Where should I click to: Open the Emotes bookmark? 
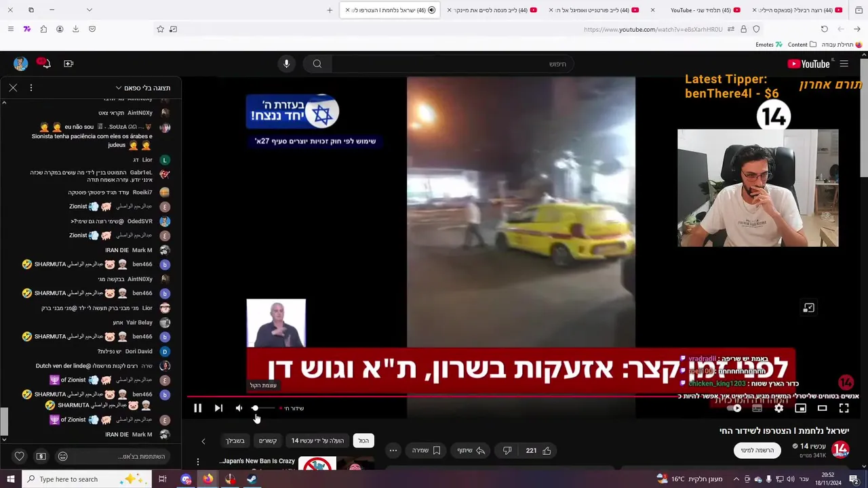coord(769,45)
